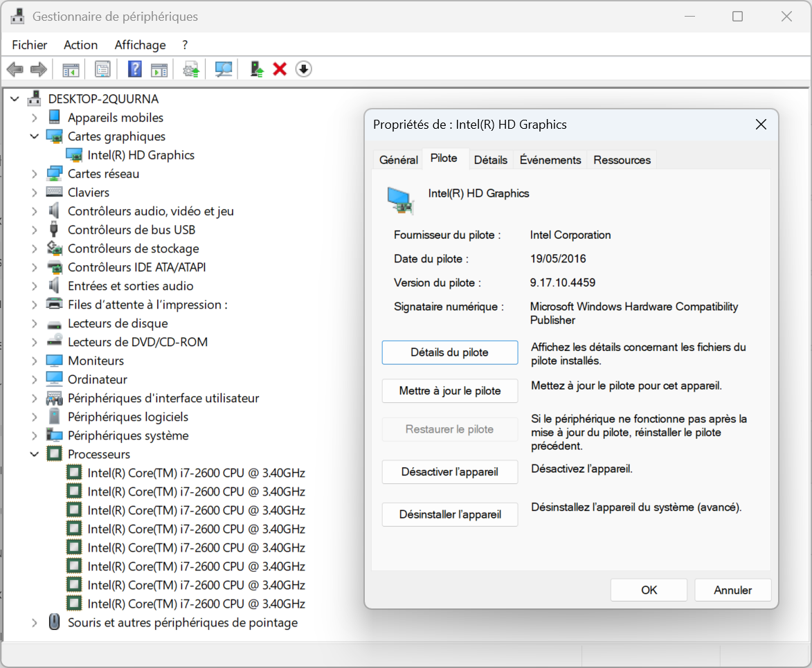Click the Forward arrow in the toolbar
Image resolution: width=812 pixels, height=668 pixels.
[x=39, y=69]
